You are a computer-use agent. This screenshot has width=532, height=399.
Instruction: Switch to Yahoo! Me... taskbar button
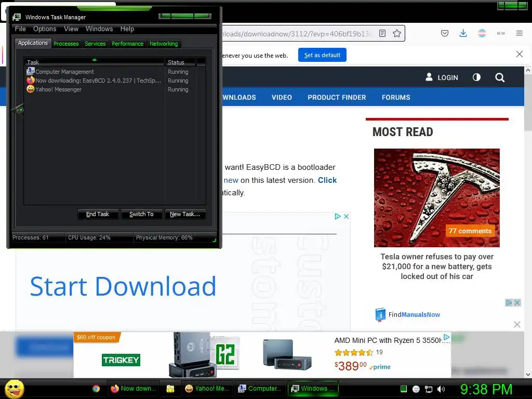pos(207,389)
